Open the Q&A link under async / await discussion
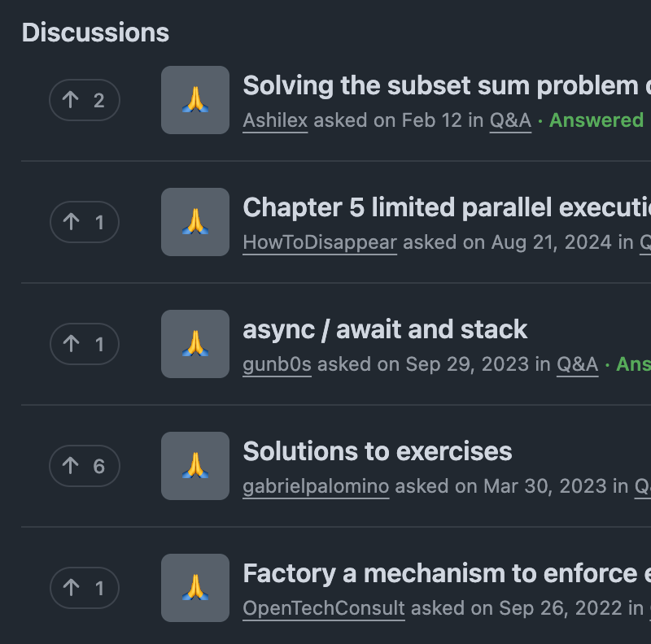Image resolution: width=651 pixels, height=644 pixels. [578, 364]
